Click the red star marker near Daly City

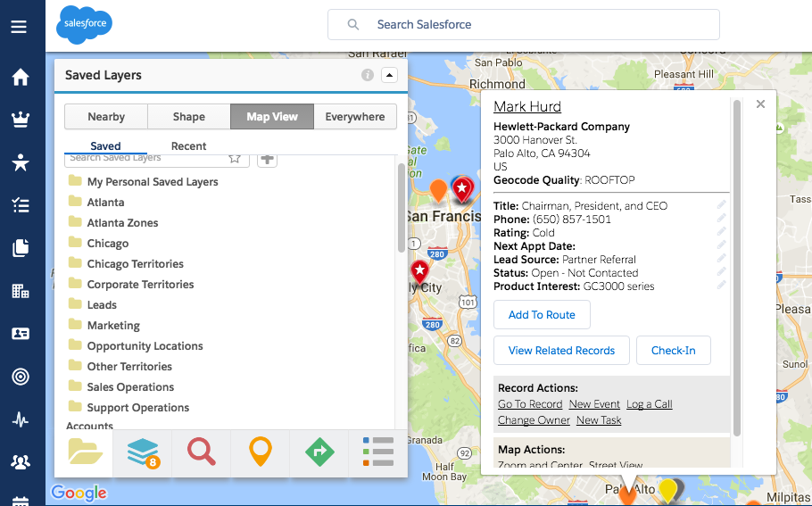419,272
